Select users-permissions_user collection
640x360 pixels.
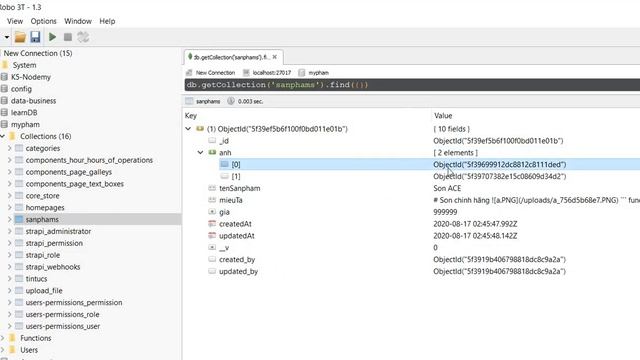coord(63,326)
